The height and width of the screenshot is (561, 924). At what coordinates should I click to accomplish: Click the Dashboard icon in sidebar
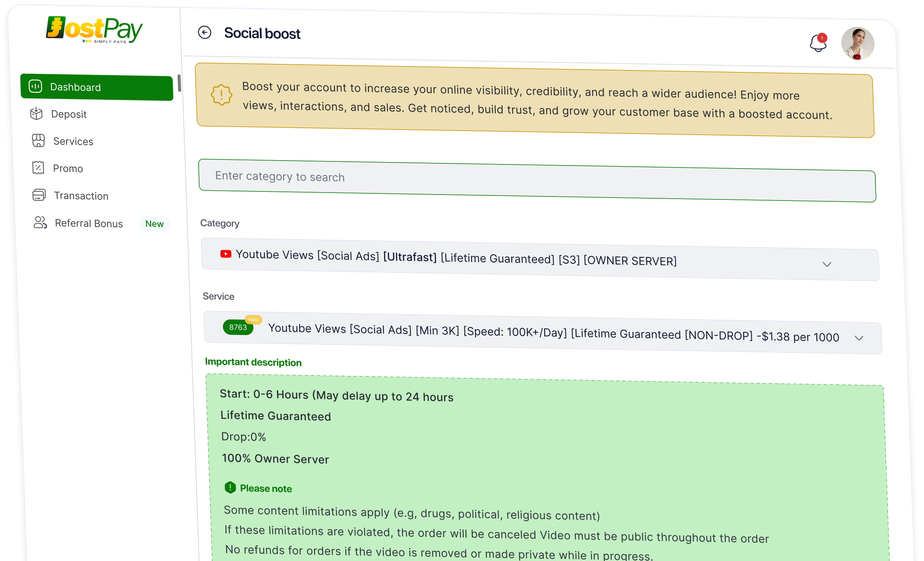(x=36, y=86)
